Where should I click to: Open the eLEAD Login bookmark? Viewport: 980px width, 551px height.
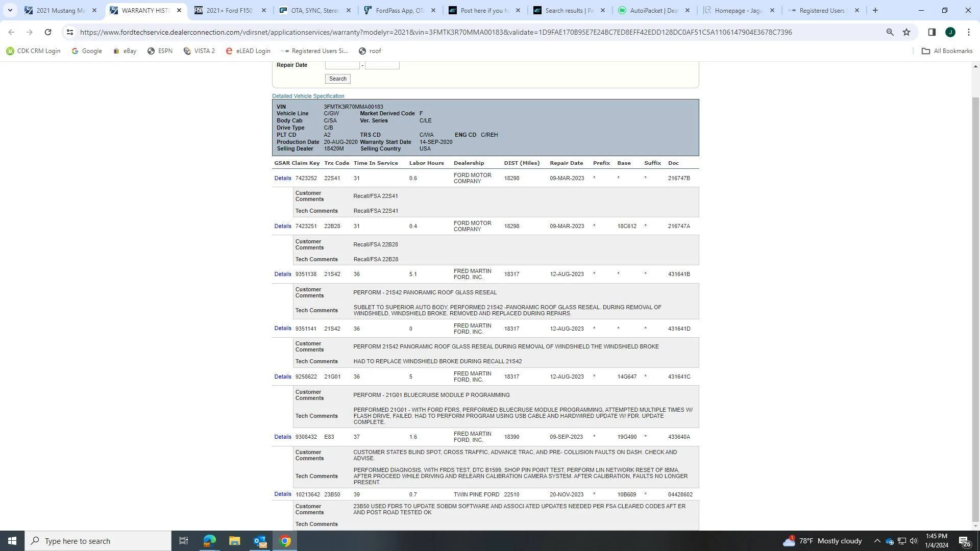[x=248, y=51]
